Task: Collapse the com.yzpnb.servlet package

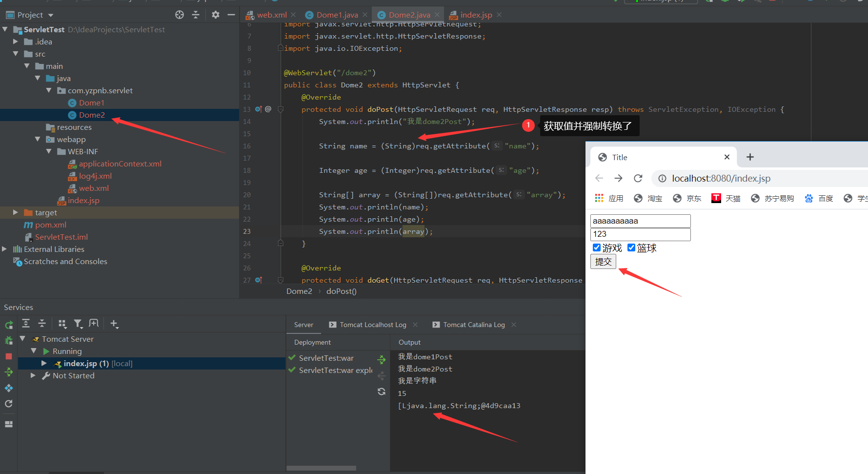Action: [49, 90]
